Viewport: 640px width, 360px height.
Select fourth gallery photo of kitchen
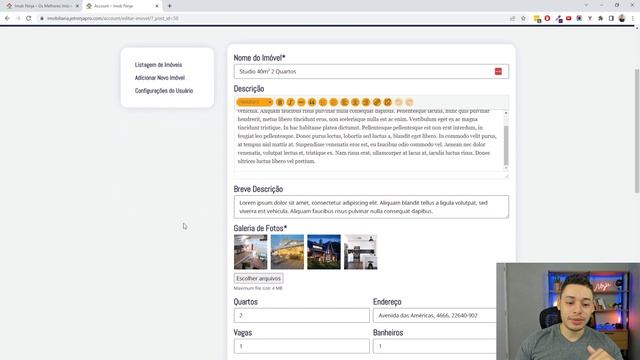point(360,252)
